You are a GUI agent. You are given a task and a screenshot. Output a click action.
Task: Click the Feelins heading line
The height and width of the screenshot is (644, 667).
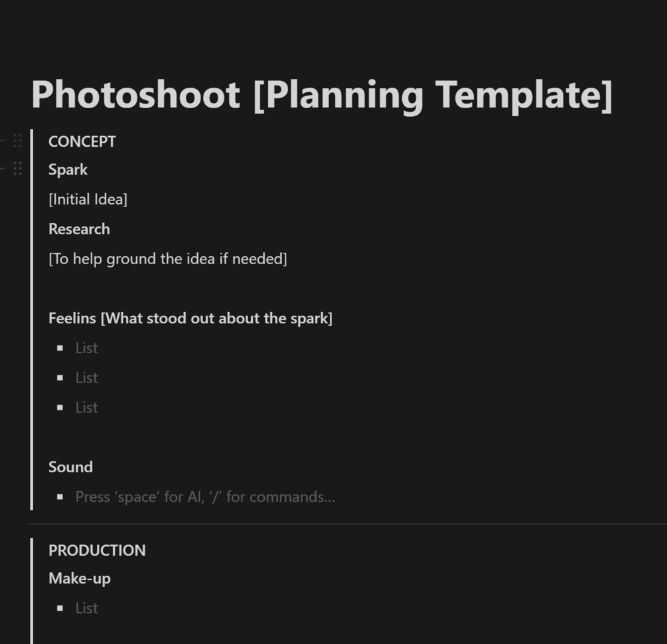tap(190, 318)
